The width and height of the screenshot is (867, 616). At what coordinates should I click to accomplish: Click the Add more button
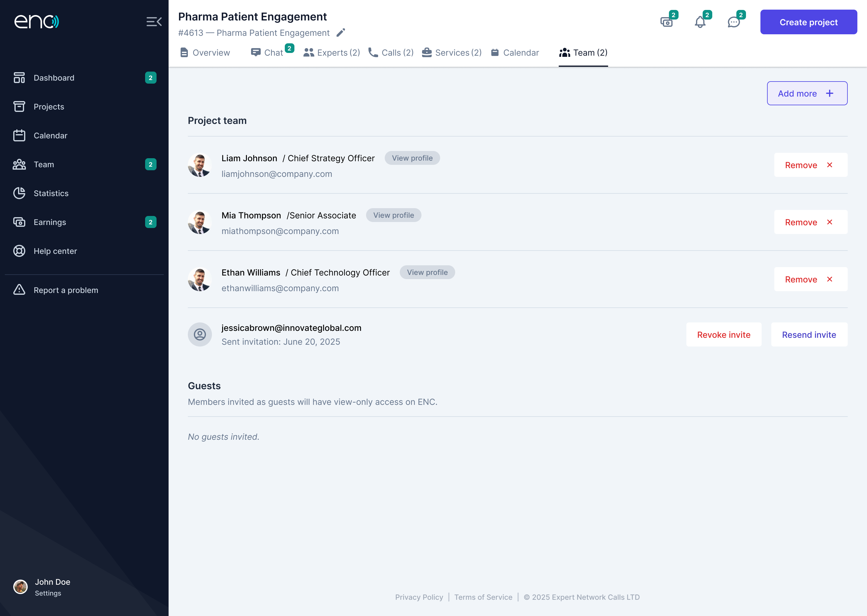coord(807,93)
